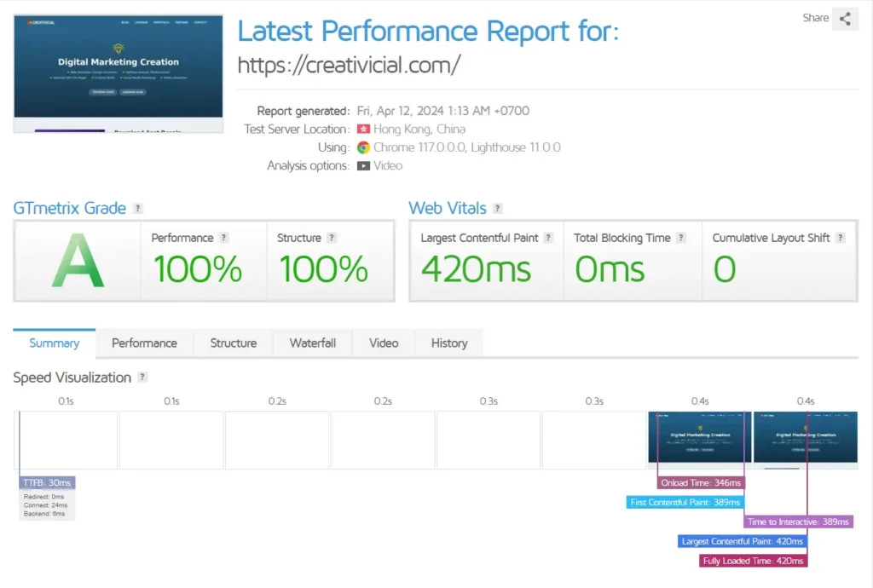View the History tab
This screenshot has height=588, width=873.
point(449,343)
